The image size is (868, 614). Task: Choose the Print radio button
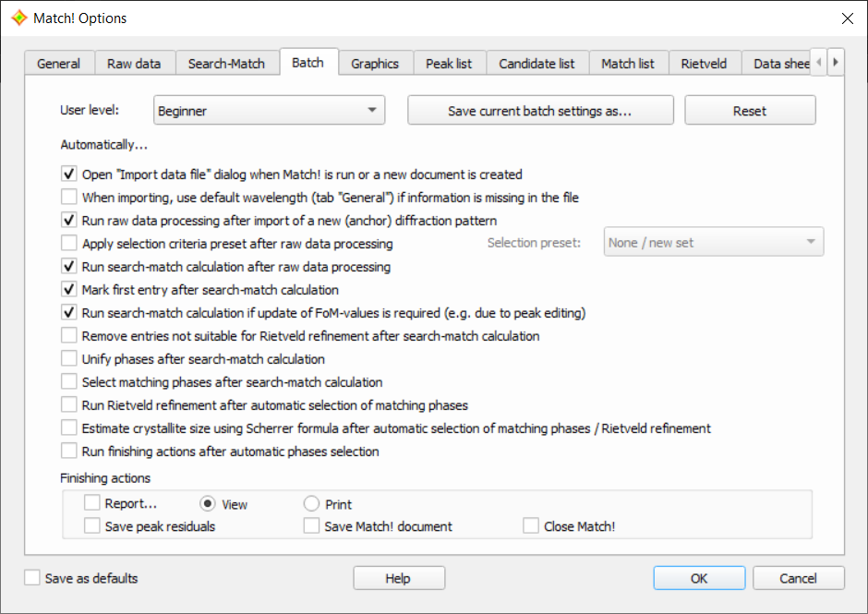click(x=312, y=503)
